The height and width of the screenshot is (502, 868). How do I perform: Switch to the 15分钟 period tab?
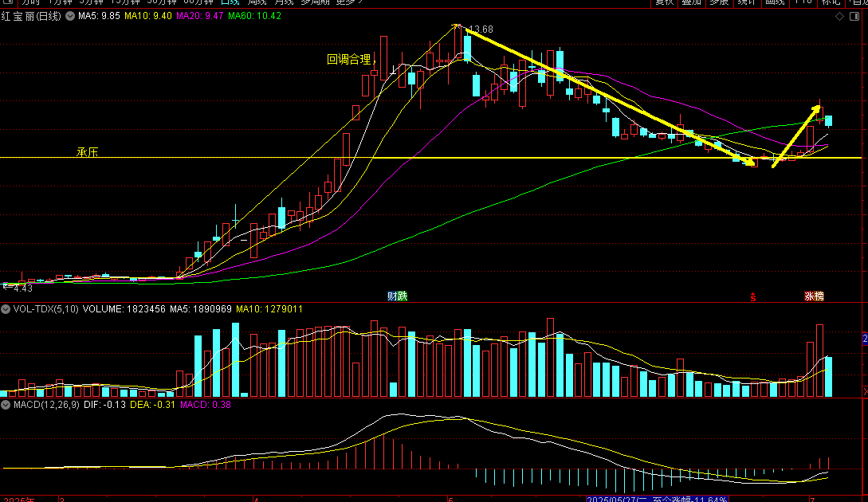pos(125,2)
